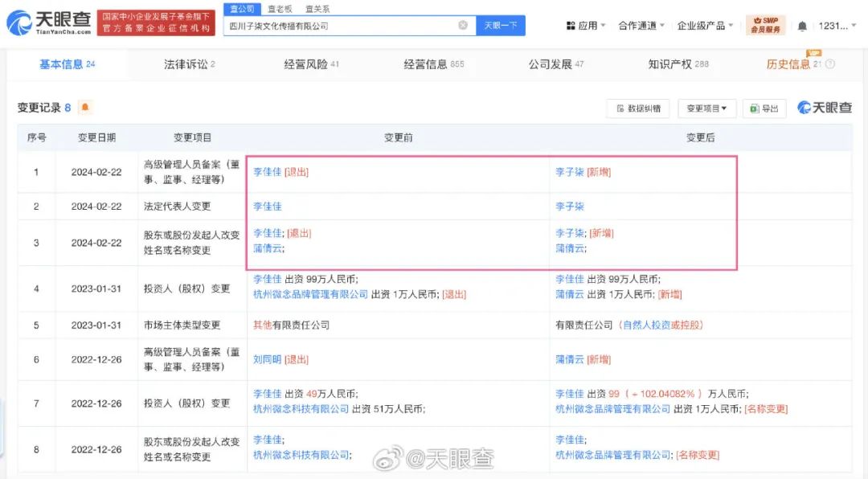Click 其他有限责任公司 text in row 5
This screenshot has height=479, width=868.
pos(291,325)
